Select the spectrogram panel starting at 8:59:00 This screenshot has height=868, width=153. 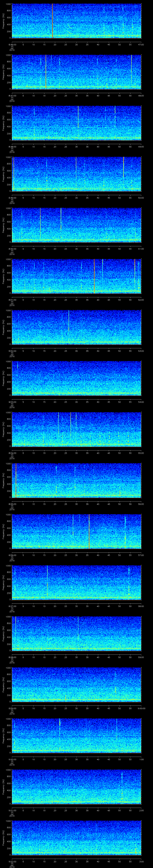coord(76,685)
